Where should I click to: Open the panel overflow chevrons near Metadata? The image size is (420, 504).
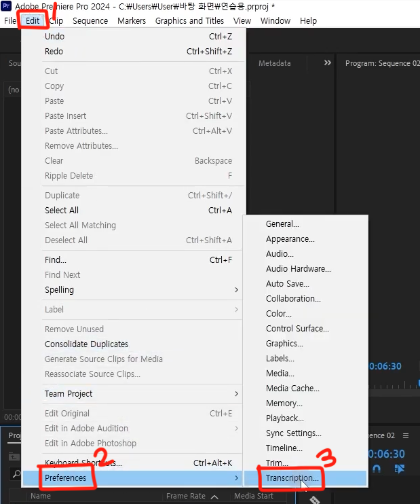pos(327,62)
